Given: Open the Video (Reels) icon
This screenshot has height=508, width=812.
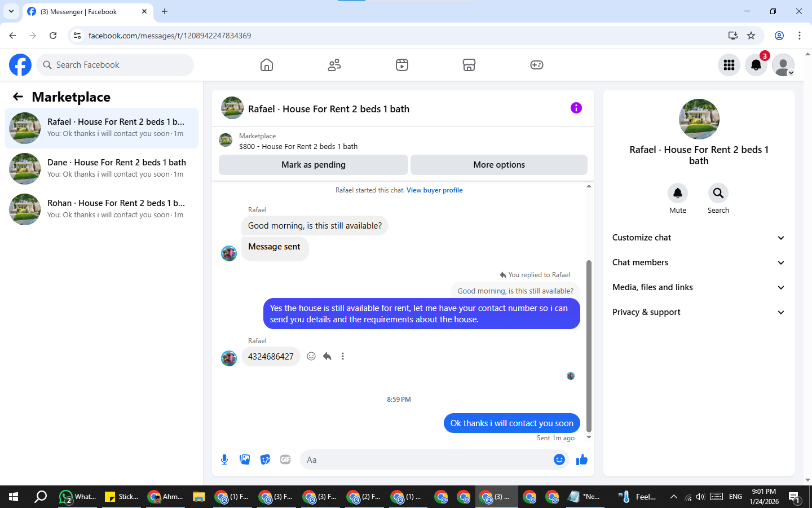Looking at the screenshot, I should click(x=402, y=65).
